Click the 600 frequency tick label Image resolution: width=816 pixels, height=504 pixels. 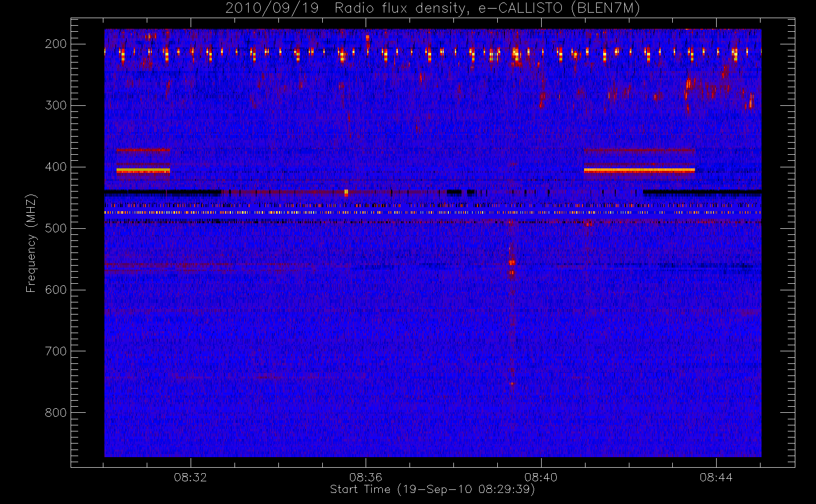point(55,290)
